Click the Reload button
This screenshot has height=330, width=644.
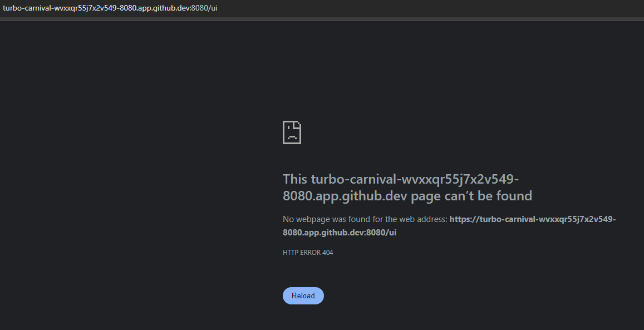coord(303,295)
